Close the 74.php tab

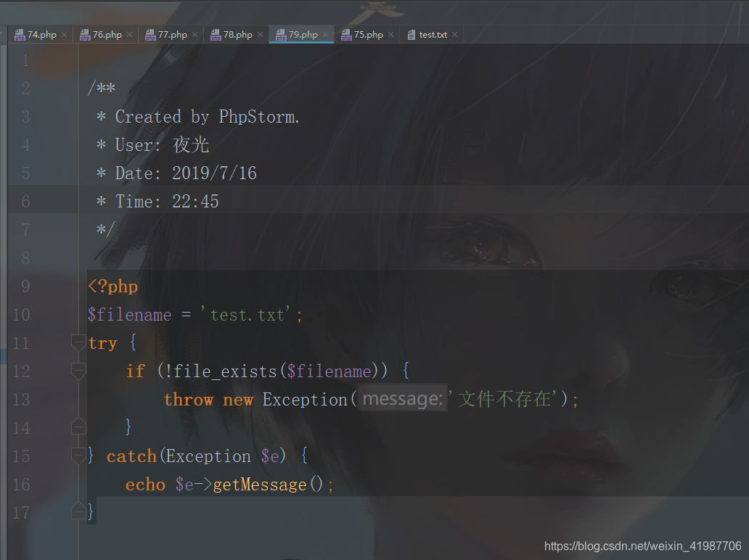point(64,34)
